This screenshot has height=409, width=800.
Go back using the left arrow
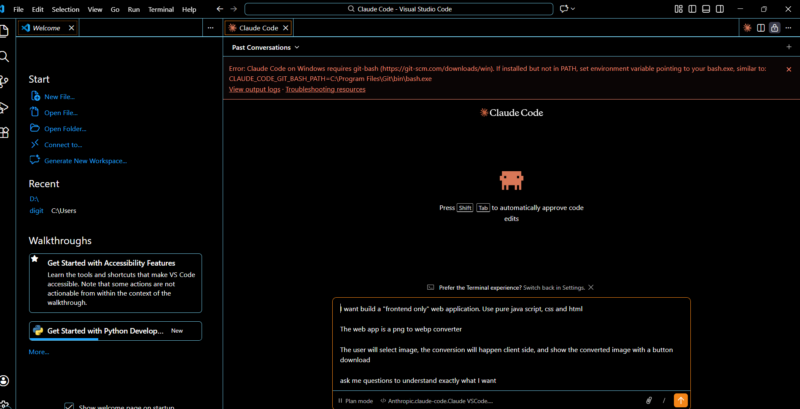[220, 9]
